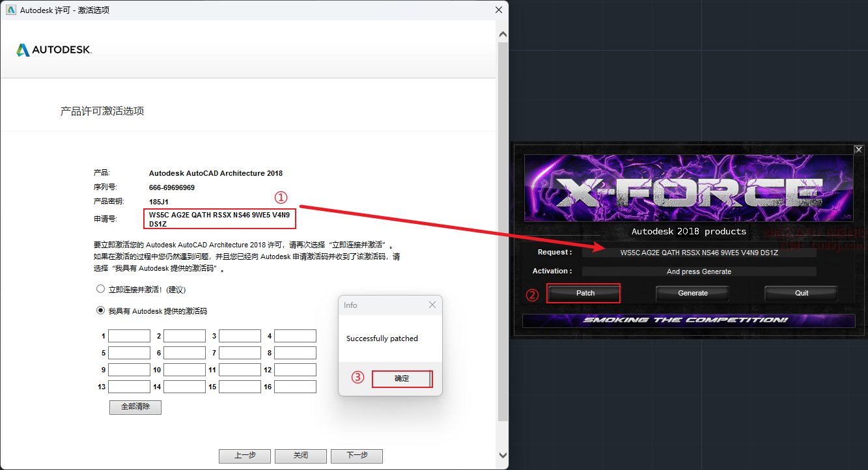Place cursor in activation code field 13
Viewport: 868px width, 470px height.
129,387
